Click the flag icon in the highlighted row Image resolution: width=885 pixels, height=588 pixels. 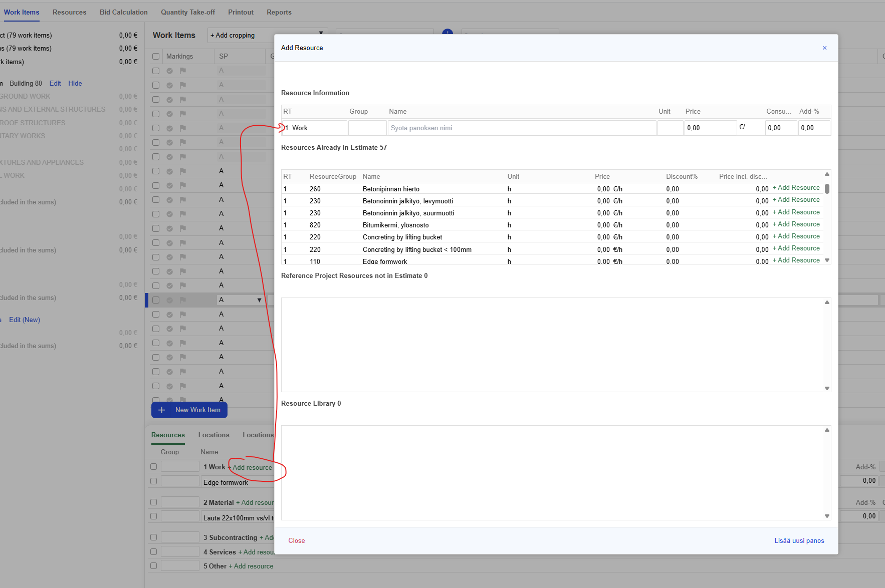[183, 300]
